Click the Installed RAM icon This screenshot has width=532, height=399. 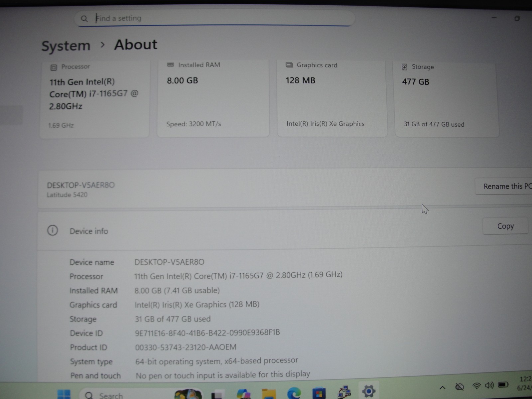pyautogui.click(x=171, y=65)
